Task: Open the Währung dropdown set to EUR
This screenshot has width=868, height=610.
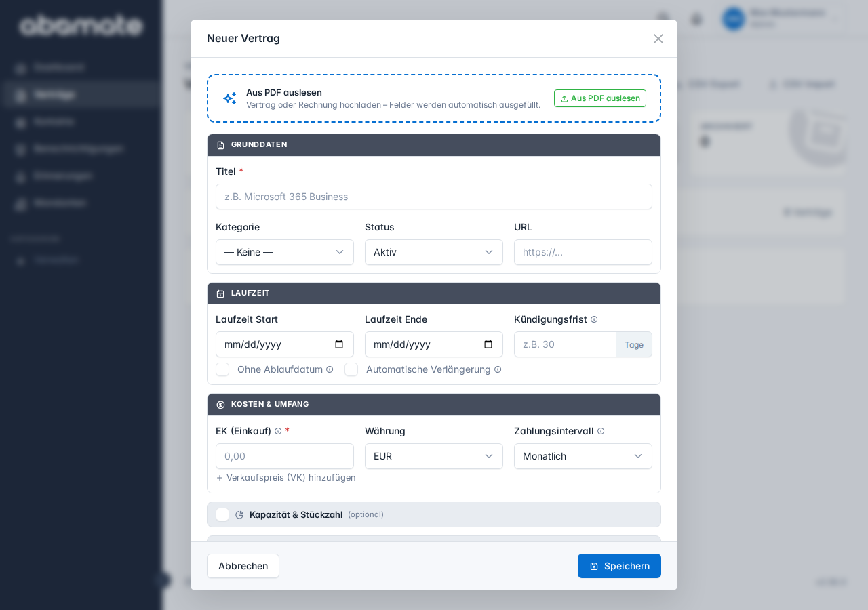Action: pyautogui.click(x=434, y=456)
